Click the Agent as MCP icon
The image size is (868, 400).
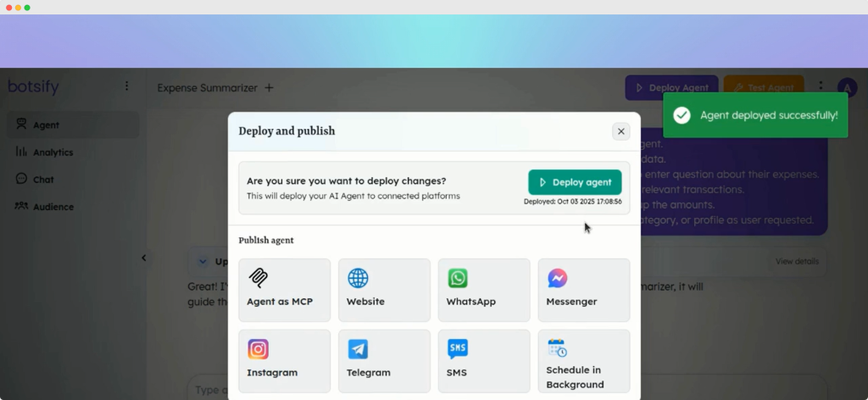point(259,278)
